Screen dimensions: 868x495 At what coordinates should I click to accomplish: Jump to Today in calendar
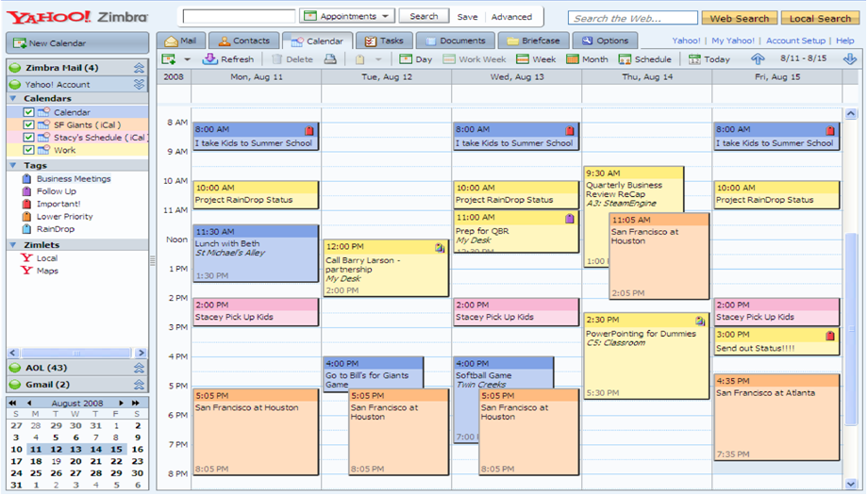[x=709, y=59]
